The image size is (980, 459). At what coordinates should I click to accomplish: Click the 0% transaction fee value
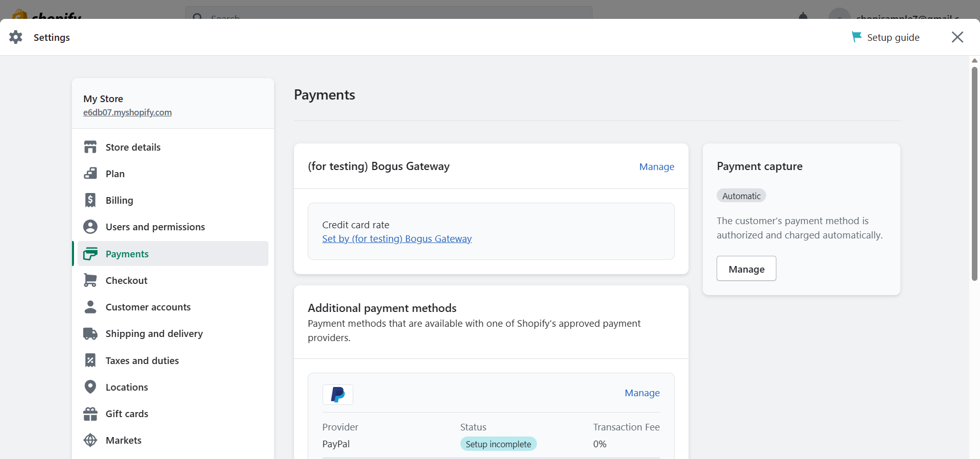[x=600, y=444]
